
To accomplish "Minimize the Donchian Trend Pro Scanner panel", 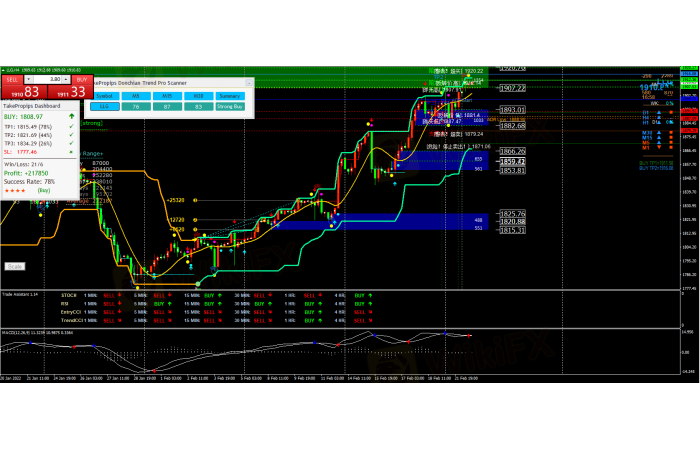I will click(249, 83).
